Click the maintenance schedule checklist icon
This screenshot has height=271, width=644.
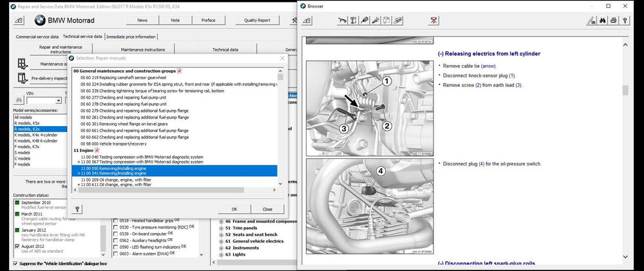click(23, 64)
